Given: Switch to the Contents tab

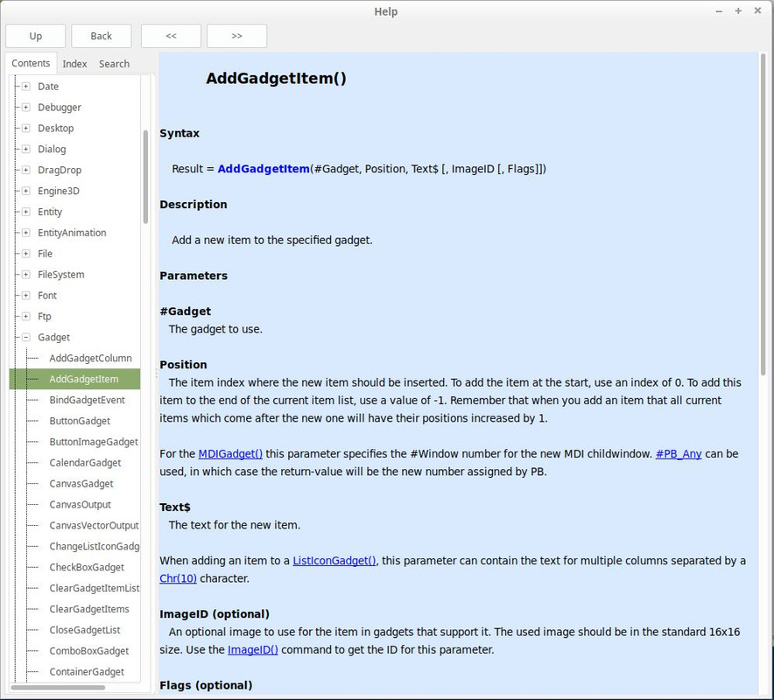Looking at the screenshot, I should pos(31,63).
